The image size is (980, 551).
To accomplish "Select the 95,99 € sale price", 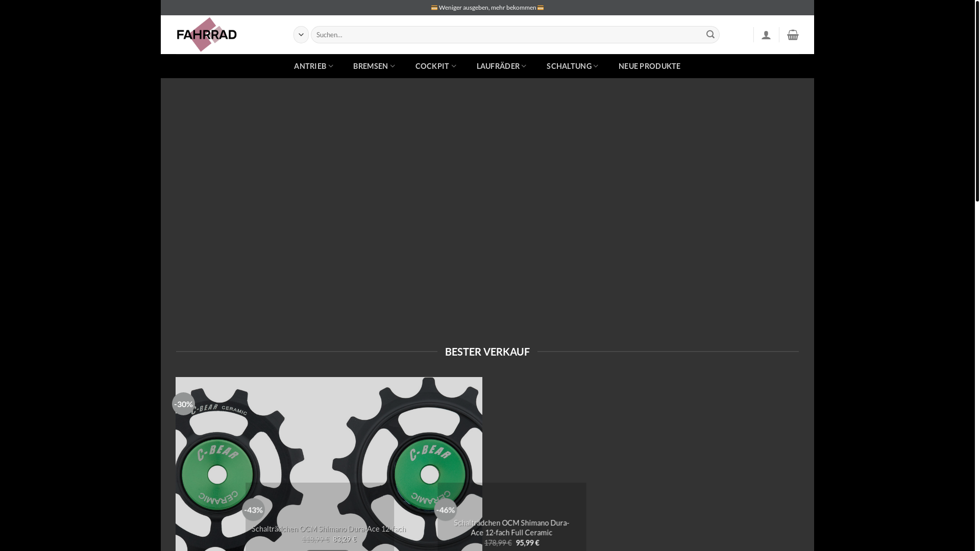I will coord(527,543).
